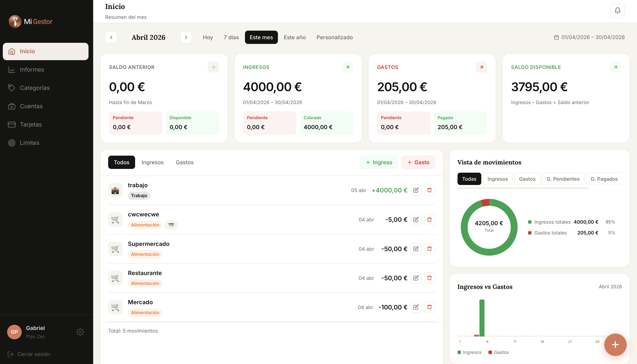Image resolution: width=637 pixels, height=364 pixels.
Task: Select the Gastos filter in Vista de movimientos
Action: [x=527, y=179]
